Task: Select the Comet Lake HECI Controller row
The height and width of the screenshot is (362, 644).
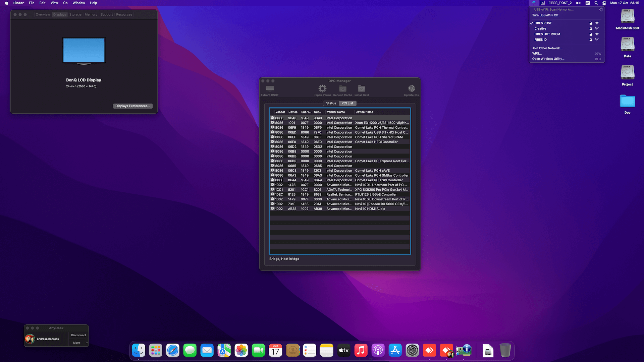Action: click(x=340, y=142)
